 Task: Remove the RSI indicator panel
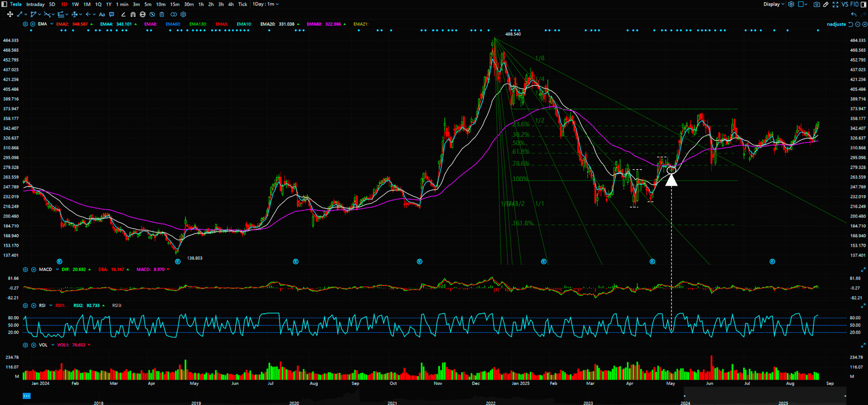(x=34, y=306)
